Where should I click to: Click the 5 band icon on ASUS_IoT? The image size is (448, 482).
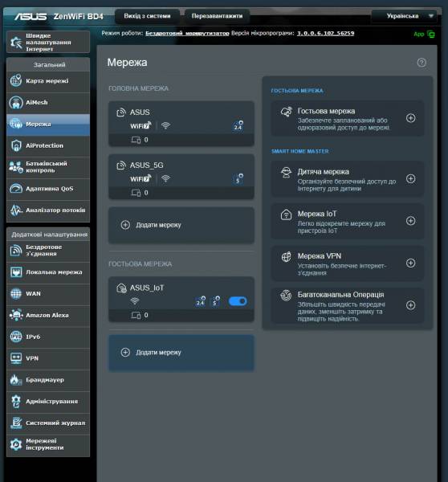(215, 301)
